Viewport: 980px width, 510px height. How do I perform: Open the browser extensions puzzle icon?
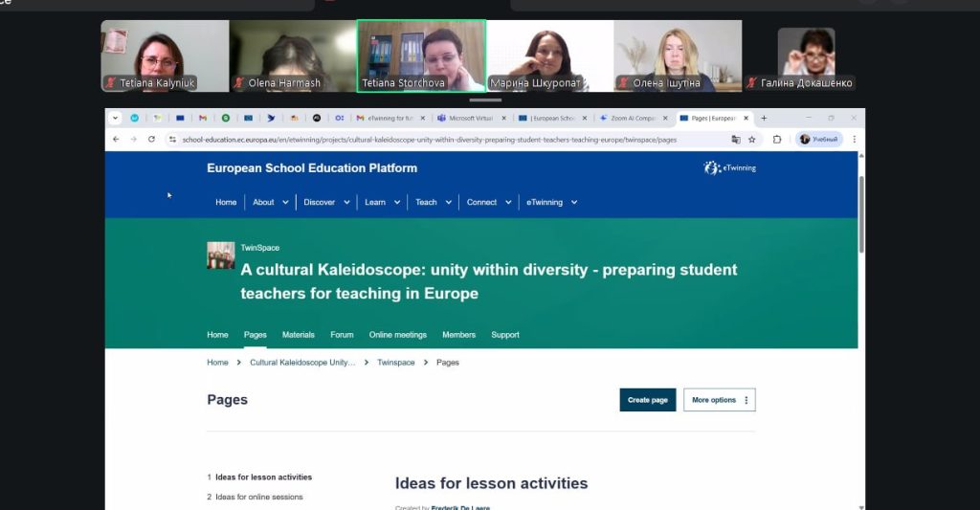point(777,139)
